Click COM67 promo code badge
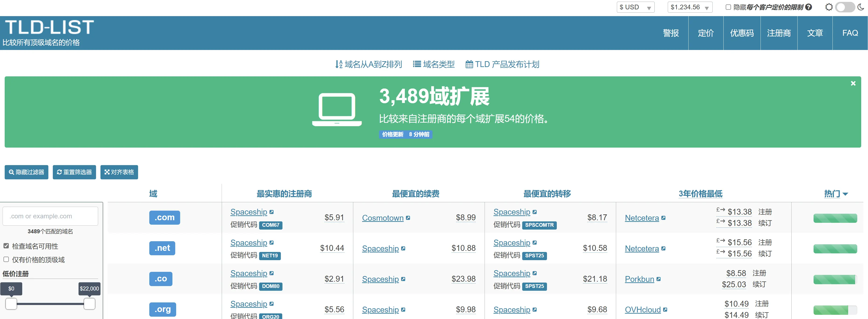The height and width of the screenshot is (319, 868). [x=271, y=225]
